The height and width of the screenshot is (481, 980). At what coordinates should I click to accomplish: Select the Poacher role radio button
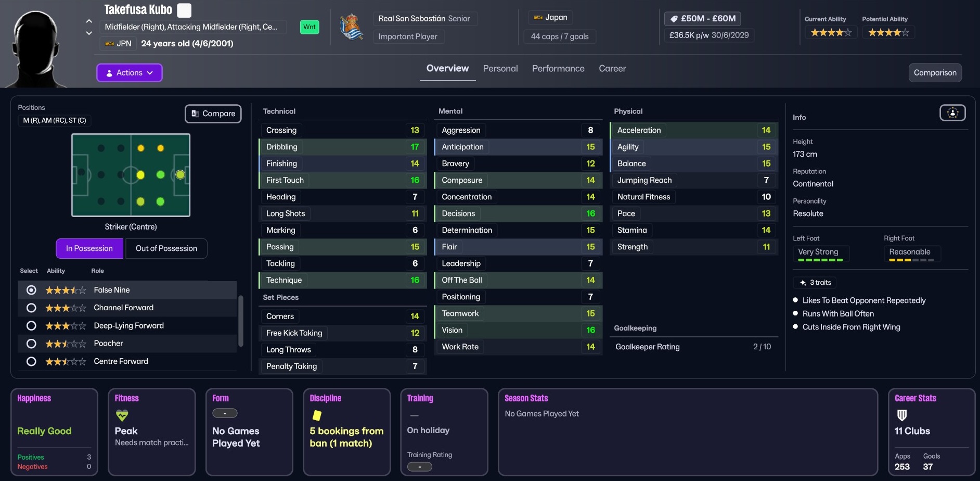pos(31,344)
